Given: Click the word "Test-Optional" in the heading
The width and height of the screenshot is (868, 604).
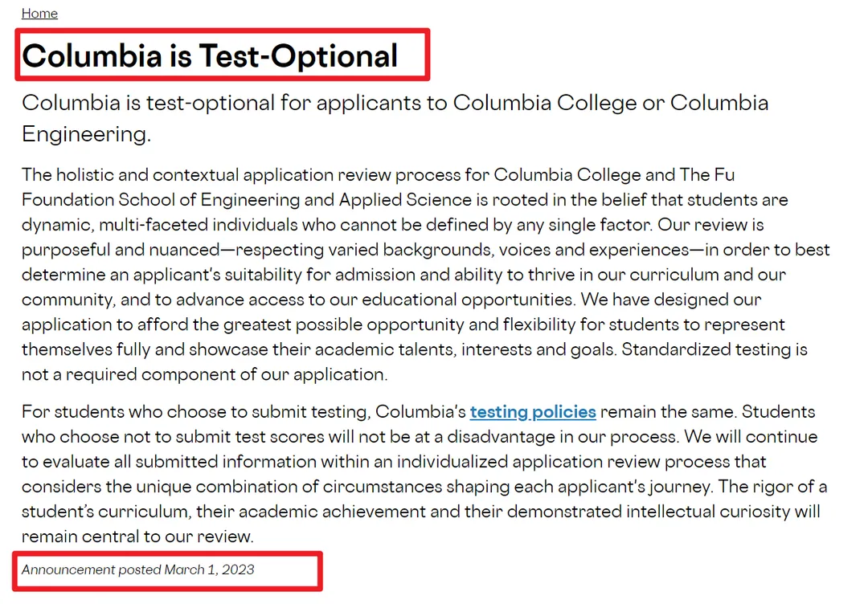Looking at the screenshot, I should pos(298,55).
